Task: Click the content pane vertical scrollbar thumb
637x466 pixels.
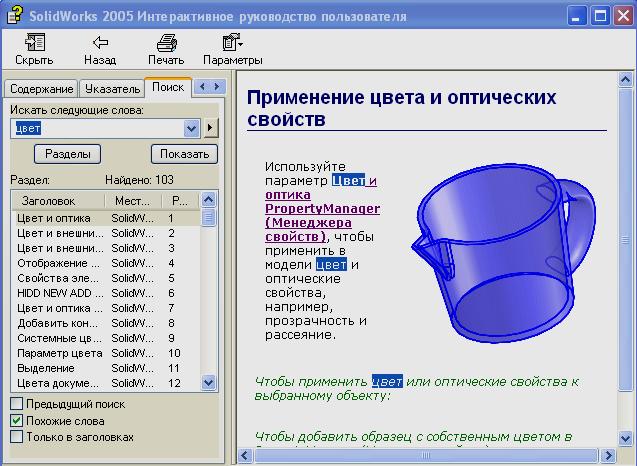Action: click(x=626, y=240)
